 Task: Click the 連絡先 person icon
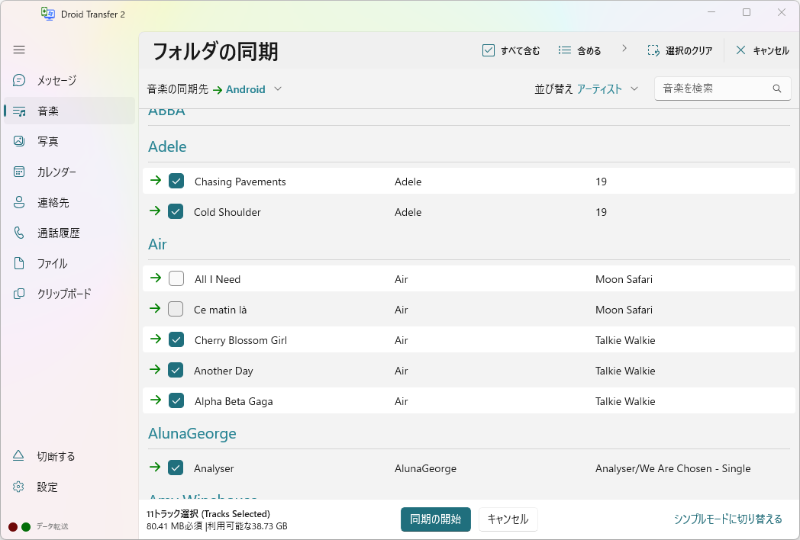[19, 202]
